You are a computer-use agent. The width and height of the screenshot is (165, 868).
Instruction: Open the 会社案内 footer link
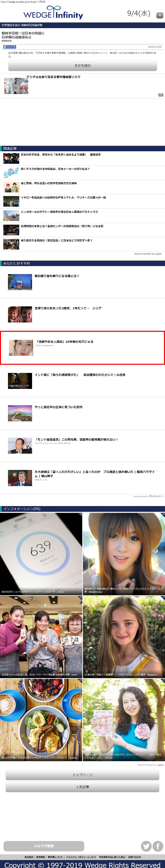(29, 857)
